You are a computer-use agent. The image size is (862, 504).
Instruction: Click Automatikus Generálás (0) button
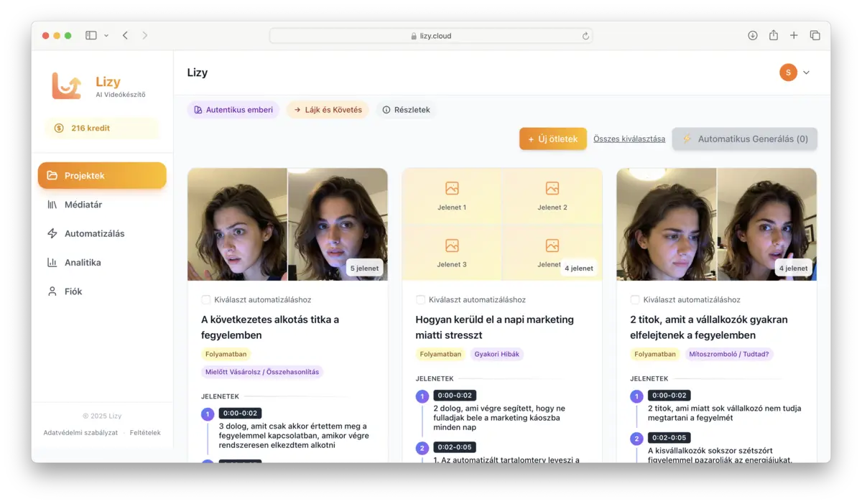point(745,139)
